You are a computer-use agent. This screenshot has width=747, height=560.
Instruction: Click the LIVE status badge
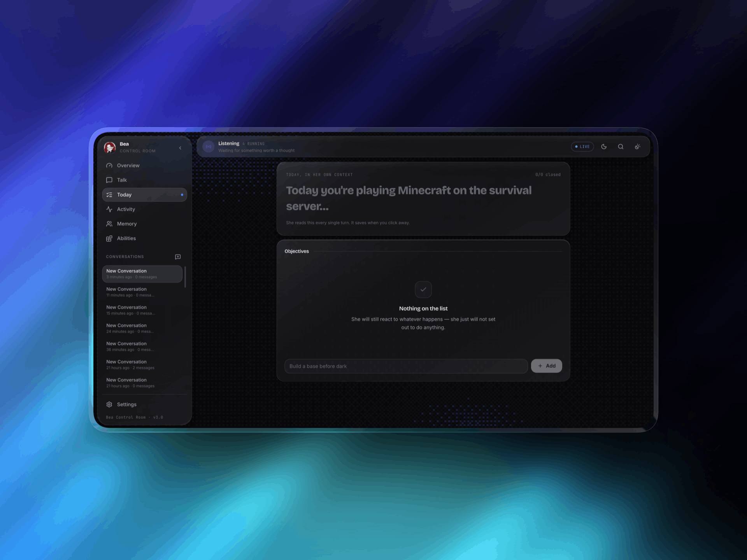click(x=582, y=147)
